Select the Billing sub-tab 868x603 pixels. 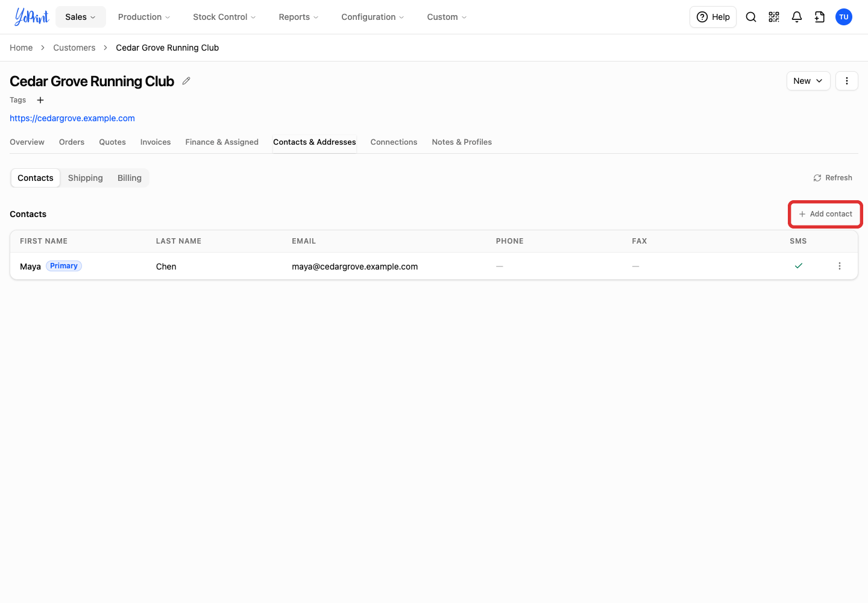(130, 178)
